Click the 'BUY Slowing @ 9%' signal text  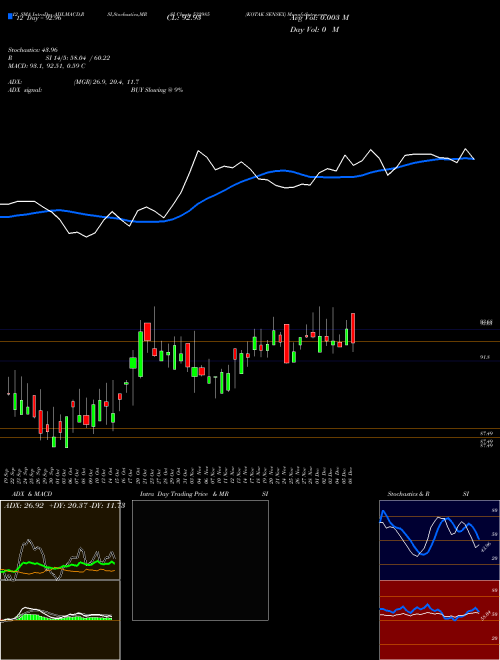(x=157, y=90)
